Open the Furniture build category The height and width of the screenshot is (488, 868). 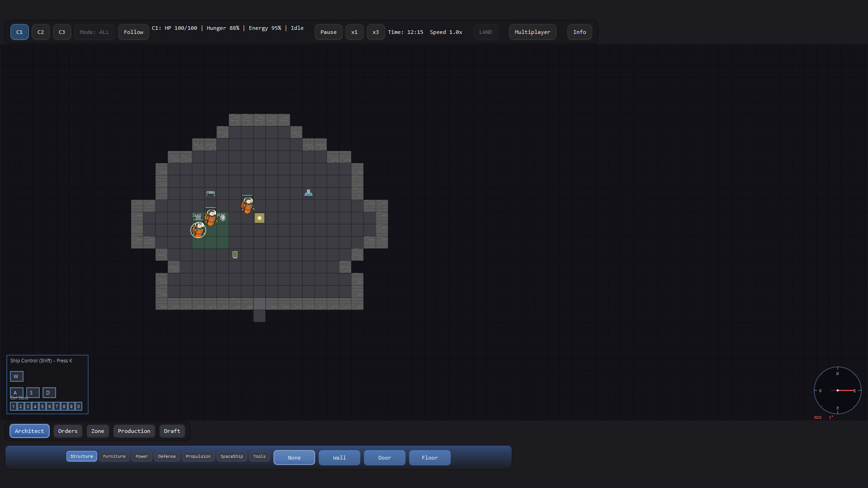pos(114,456)
